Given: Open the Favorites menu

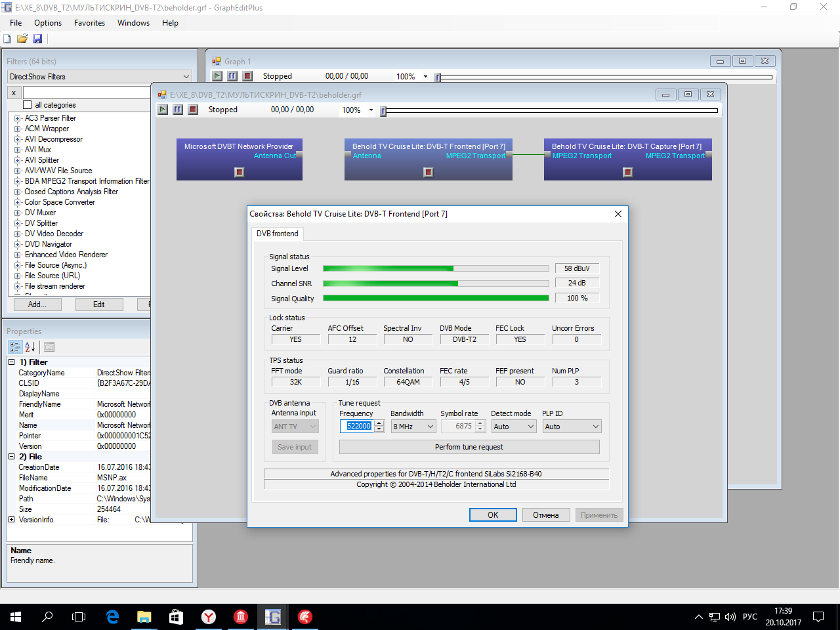Looking at the screenshot, I should pyautogui.click(x=89, y=23).
